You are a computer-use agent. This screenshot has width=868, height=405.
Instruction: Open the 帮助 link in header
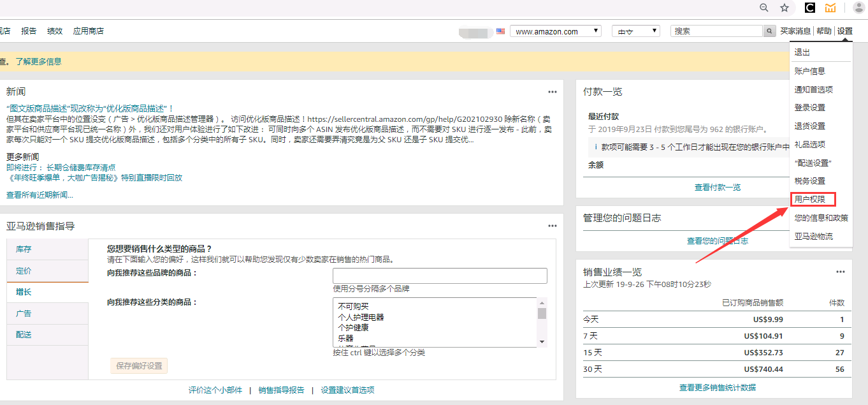click(824, 31)
